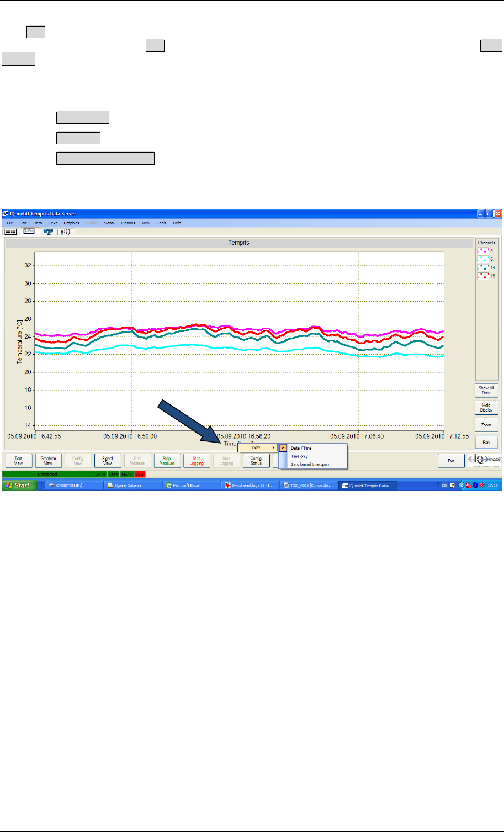
Task: Switch to the graph view tab icon
Action: click(x=29, y=231)
